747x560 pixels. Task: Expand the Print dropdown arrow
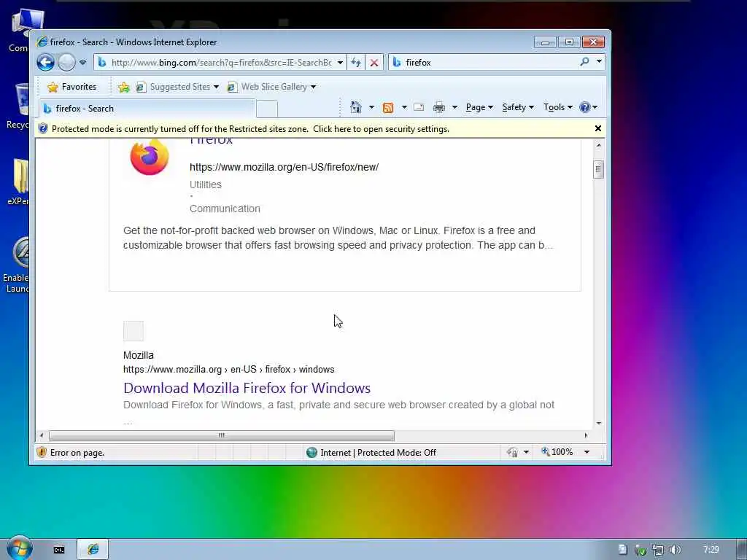454,107
